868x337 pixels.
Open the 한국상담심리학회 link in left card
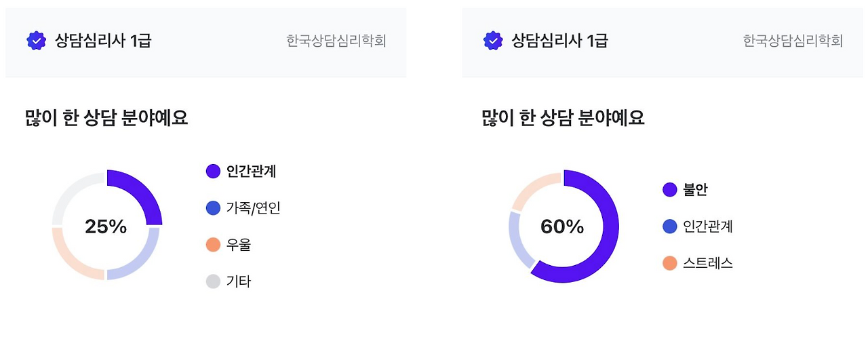coord(336,41)
